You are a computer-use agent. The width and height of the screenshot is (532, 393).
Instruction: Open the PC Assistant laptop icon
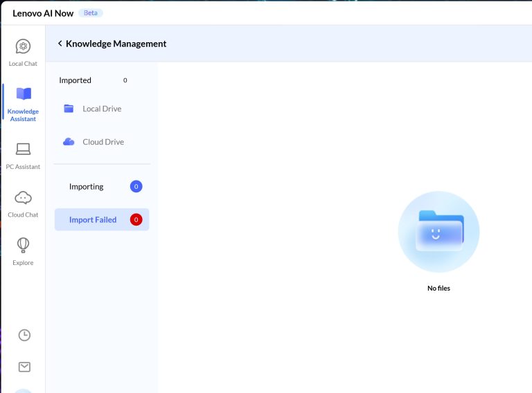click(x=23, y=149)
